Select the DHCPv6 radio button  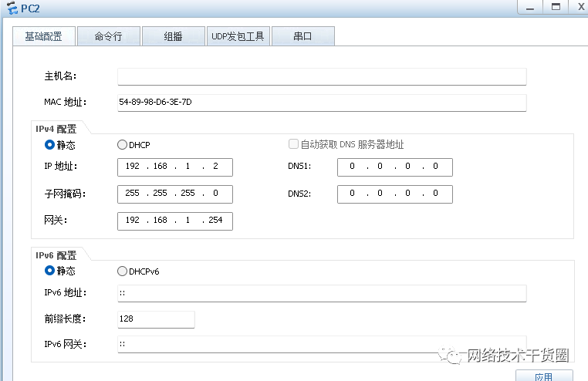tap(122, 271)
